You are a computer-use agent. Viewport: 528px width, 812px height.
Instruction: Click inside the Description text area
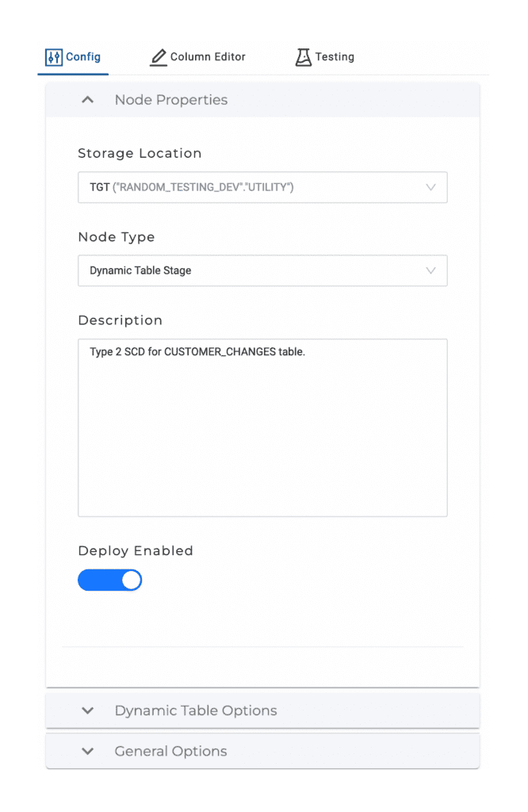tap(262, 427)
